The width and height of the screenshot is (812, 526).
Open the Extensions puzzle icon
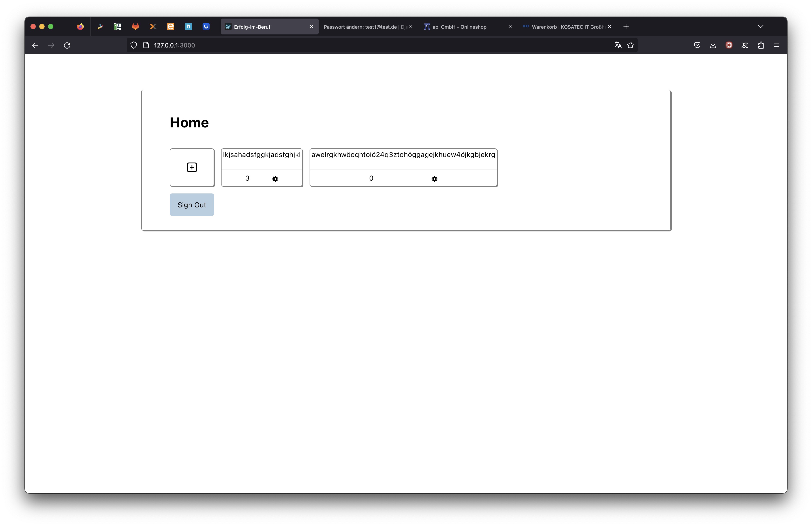[761, 45]
